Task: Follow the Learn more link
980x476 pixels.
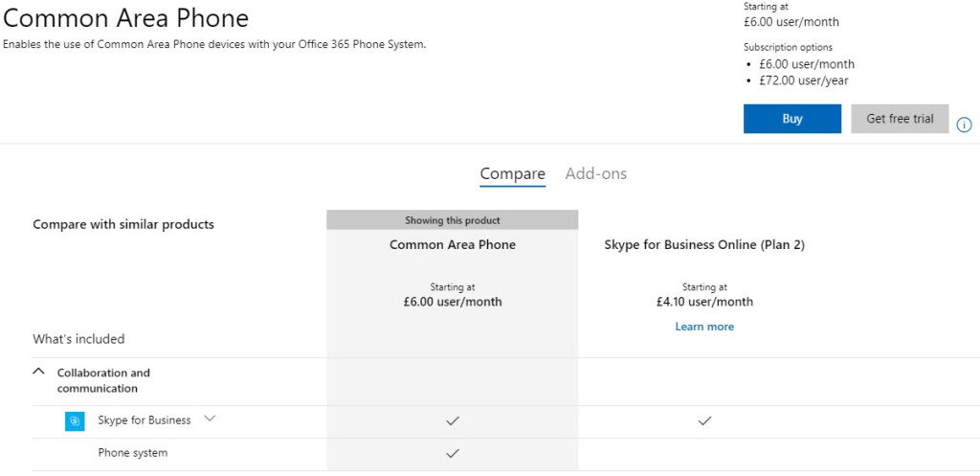Action: [x=704, y=327]
